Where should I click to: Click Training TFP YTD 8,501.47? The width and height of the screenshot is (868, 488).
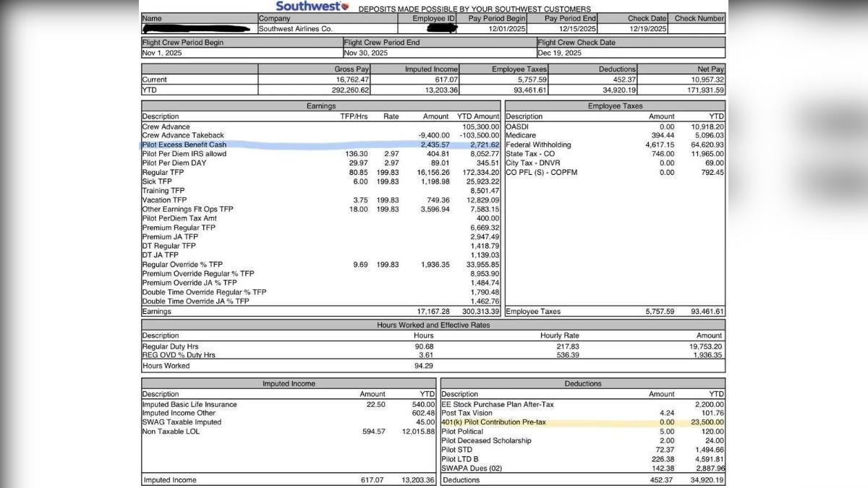[x=485, y=191]
